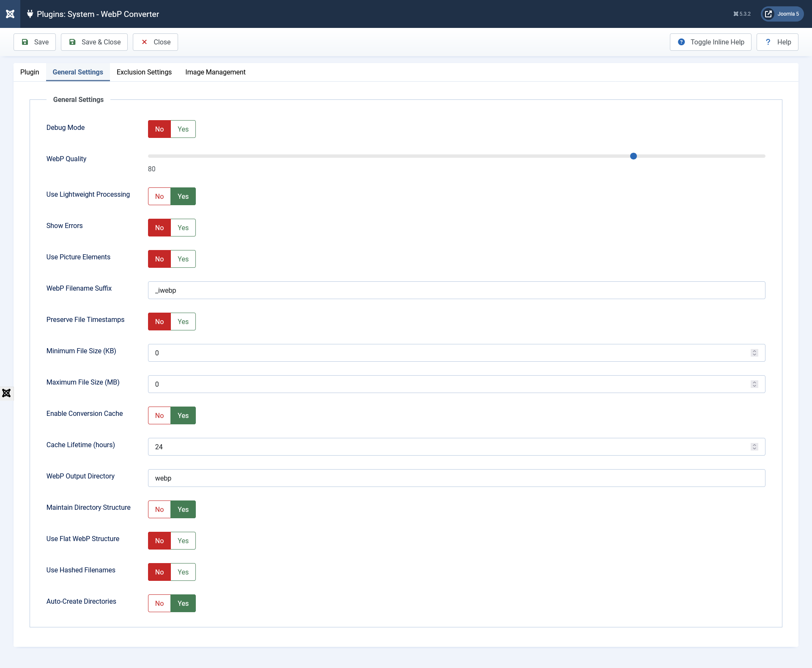Click the floating Joomla icon at left edge
This screenshot has height=668, width=812.
pyautogui.click(x=6, y=393)
